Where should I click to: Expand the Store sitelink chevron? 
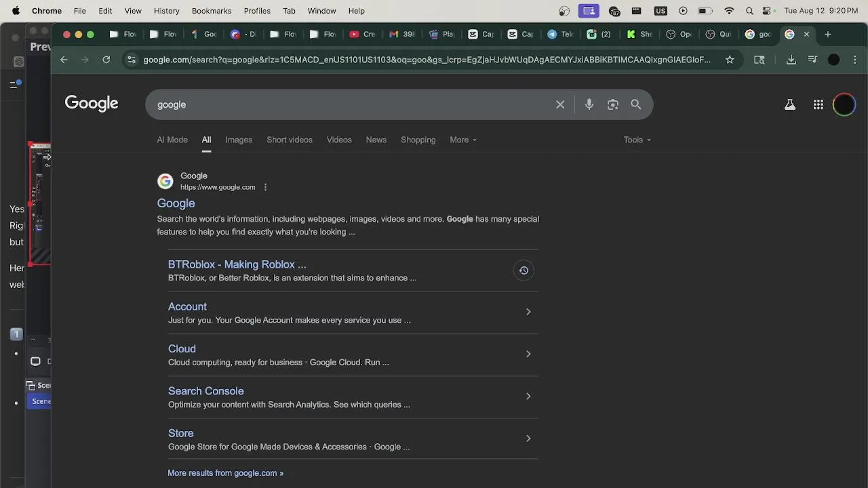pyautogui.click(x=528, y=439)
